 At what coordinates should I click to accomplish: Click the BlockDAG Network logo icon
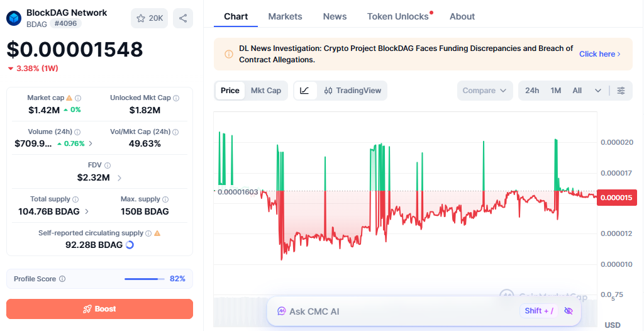click(x=14, y=18)
